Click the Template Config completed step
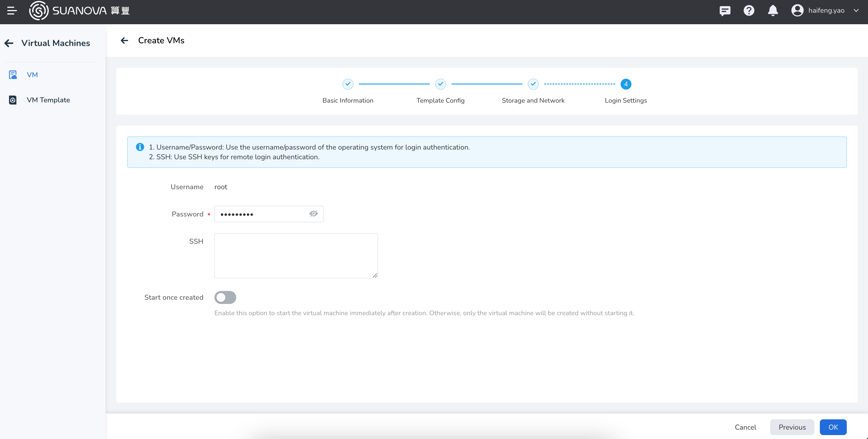The image size is (868, 439). 440,84
